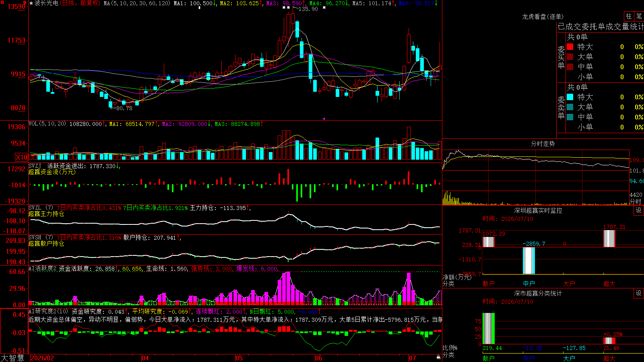This screenshot has height=362, width=644.
Task: Click the teal 中单 sell-order swatch
Action: click(570, 117)
